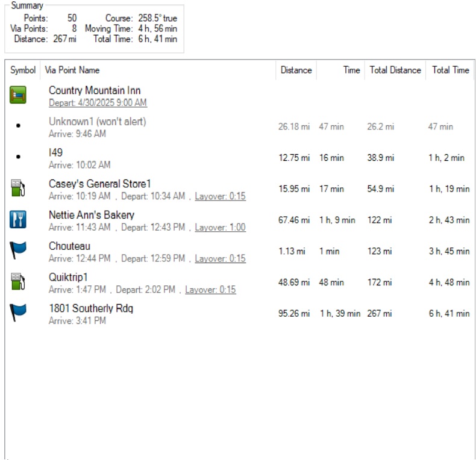The image size is (476, 460).
Task: Select the Quiktrip1 via point name
Action: (x=68, y=277)
